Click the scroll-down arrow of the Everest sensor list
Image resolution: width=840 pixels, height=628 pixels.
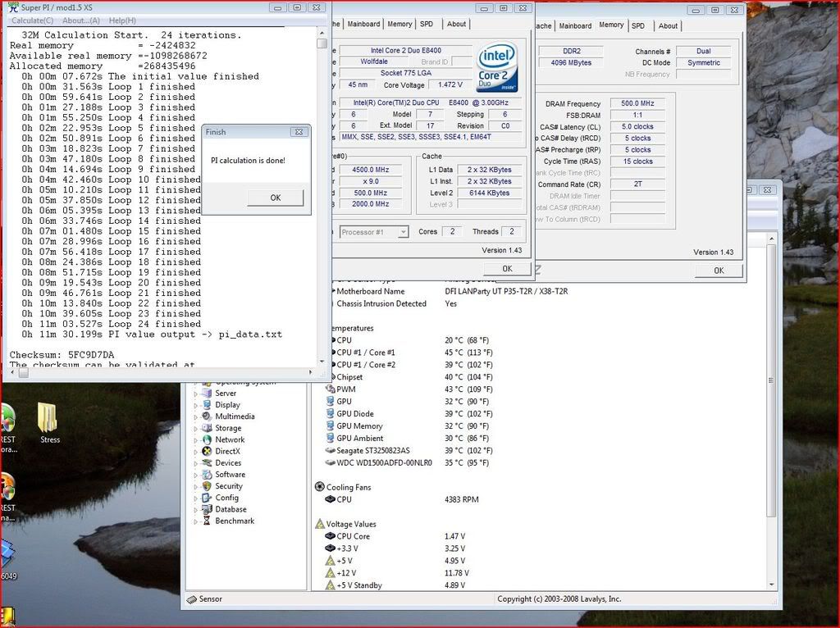click(771, 585)
